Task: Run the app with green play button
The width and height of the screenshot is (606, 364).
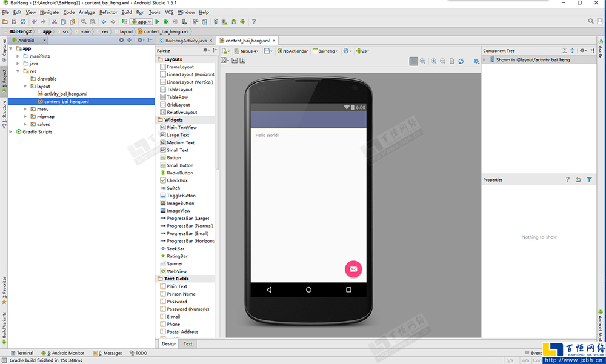Action: [x=158, y=22]
